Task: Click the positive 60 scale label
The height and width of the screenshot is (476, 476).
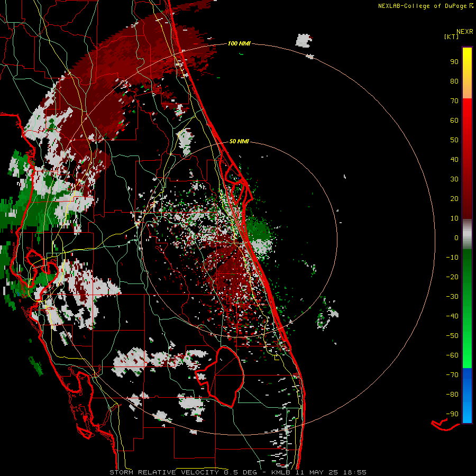Action: [454, 120]
